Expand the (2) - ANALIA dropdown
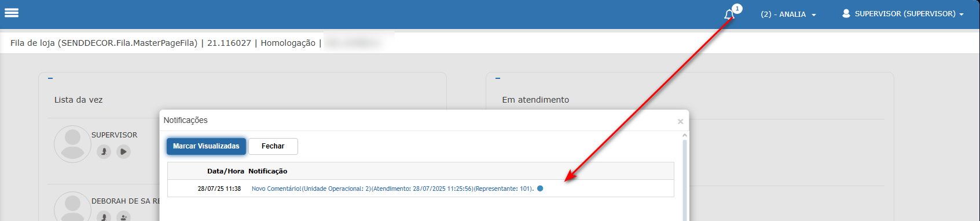Screen dimensions: 980x221 [x=788, y=14]
